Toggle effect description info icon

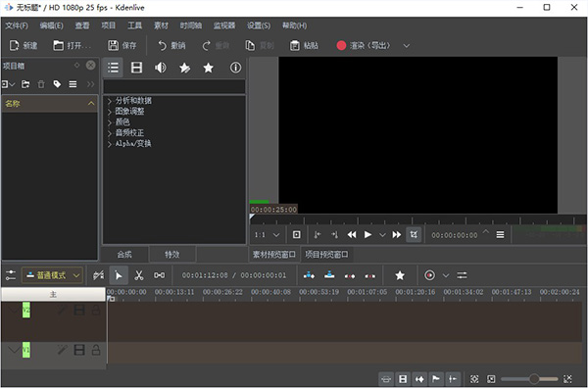[x=235, y=68]
